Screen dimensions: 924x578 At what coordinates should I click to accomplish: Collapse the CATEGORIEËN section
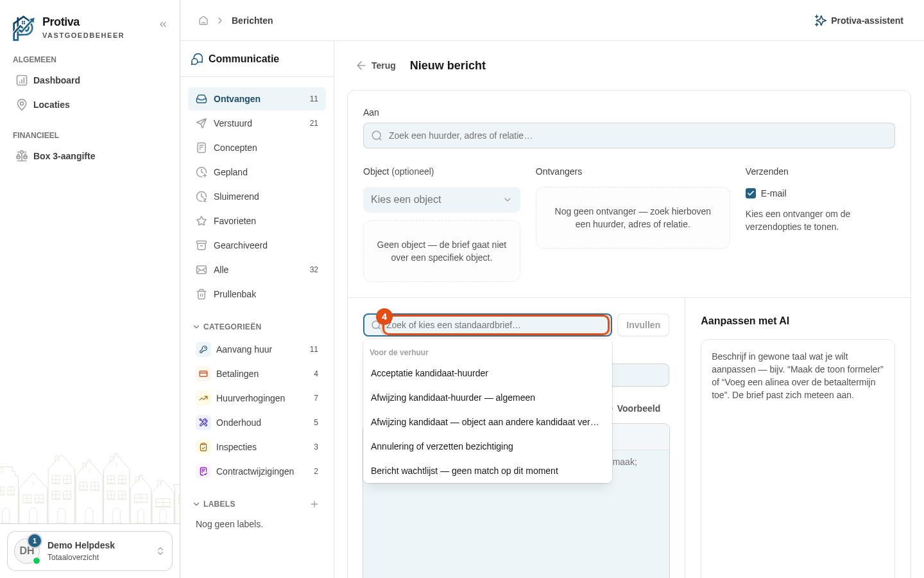[x=227, y=327]
